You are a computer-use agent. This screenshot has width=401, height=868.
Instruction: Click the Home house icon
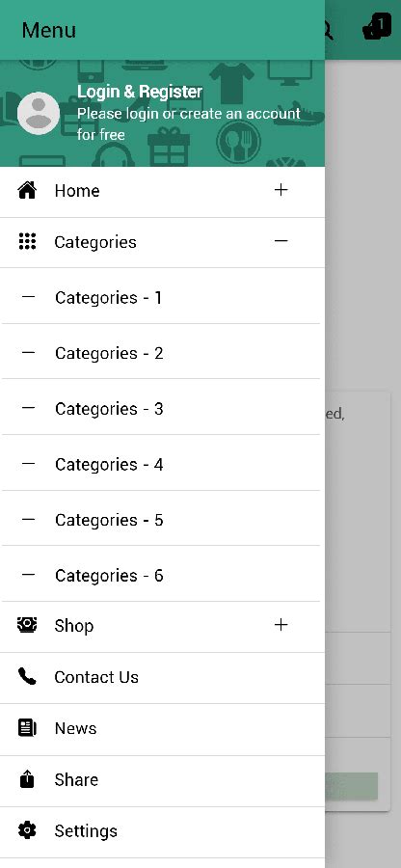[x=27, y=190]
